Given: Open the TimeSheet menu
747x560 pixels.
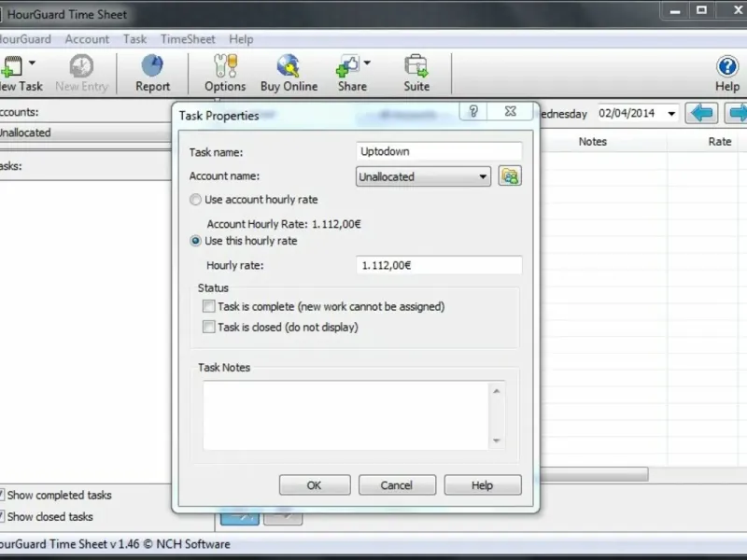Looking at the screenshot, I should pos(188,39).
